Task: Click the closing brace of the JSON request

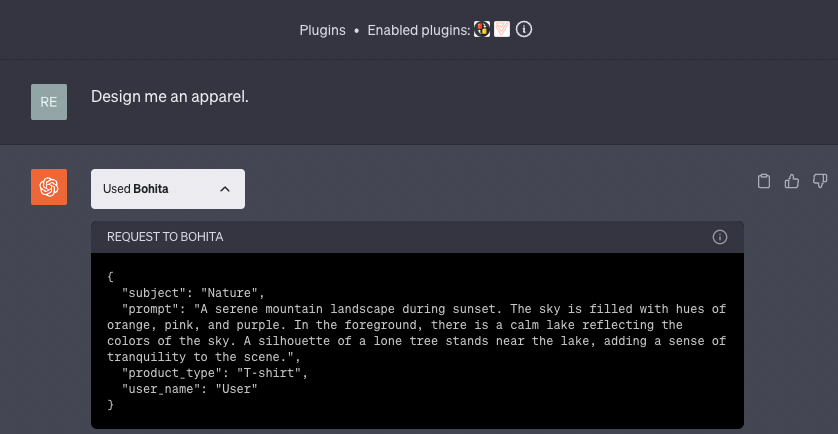Action: tap(111, 405)
